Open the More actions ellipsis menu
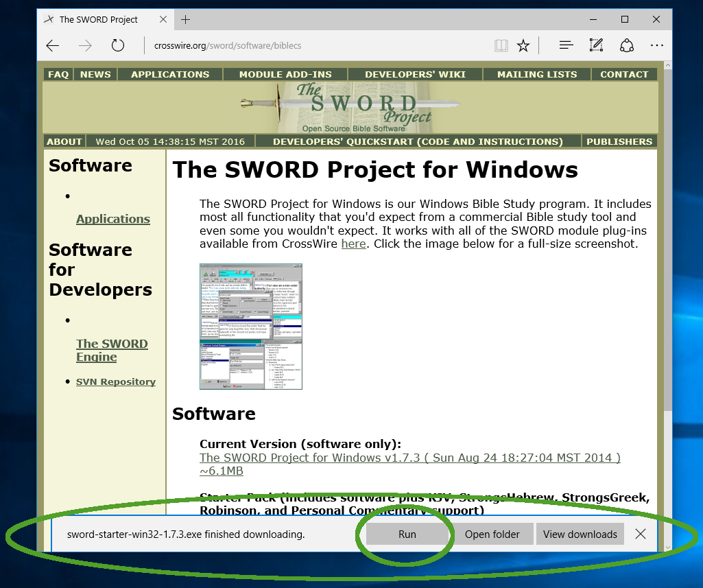This screenshot has height=588, width=703. pyautogui.click(x=656, y=46)
